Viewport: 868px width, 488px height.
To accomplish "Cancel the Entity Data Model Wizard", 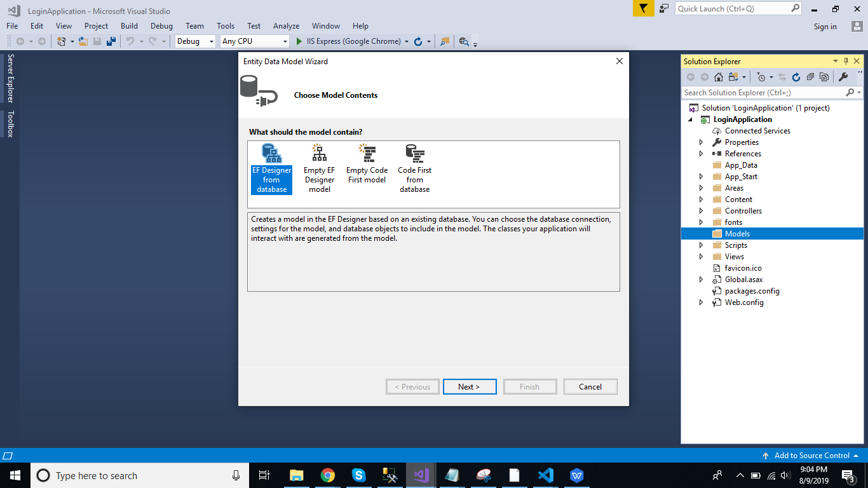I will click(590, 386).
